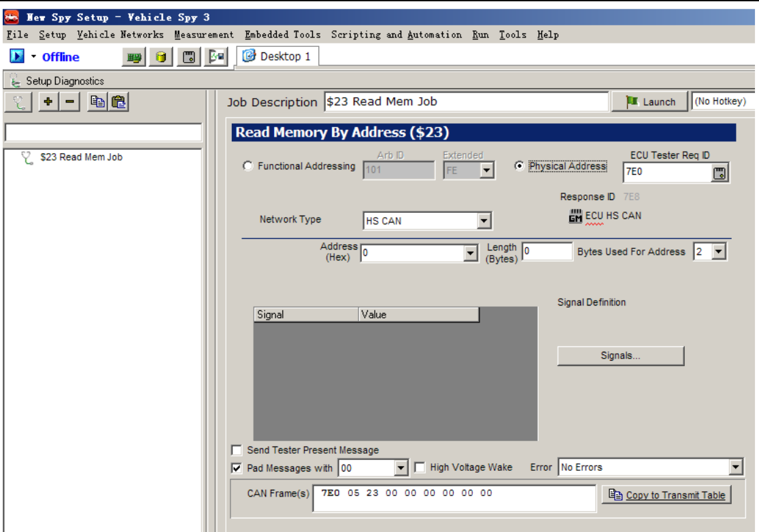Open the Help menu
Screen dimensions: 759x532
[x=548, y=35]
